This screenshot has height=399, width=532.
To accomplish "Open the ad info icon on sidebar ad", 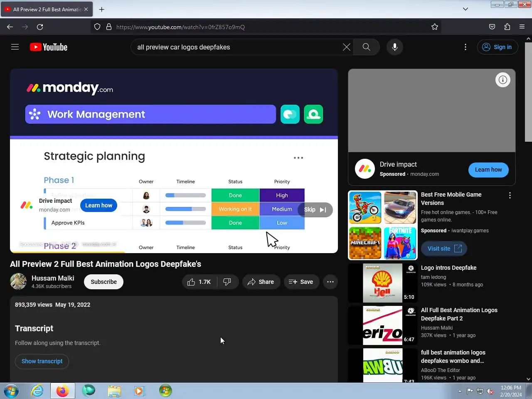I will point(503,80).
